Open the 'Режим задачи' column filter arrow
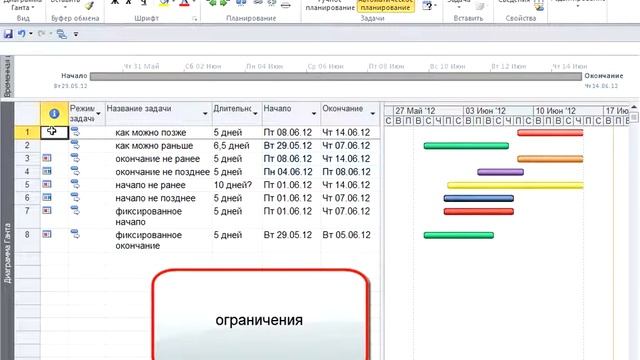Viewport: 640px width, 360px height. 98,114
